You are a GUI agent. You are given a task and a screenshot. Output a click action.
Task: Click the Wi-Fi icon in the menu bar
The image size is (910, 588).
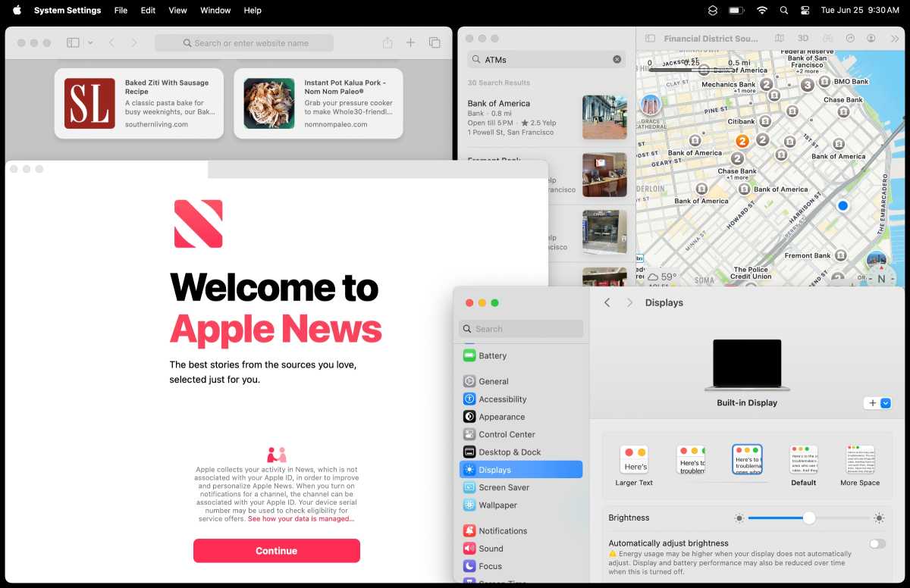761,11
